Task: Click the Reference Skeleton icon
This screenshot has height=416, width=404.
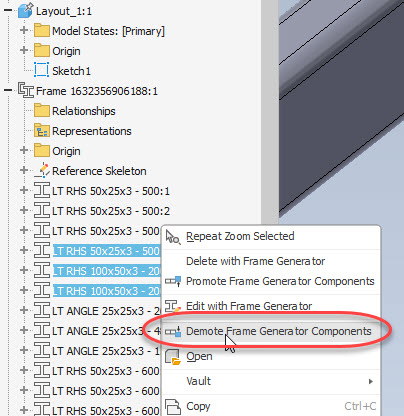Action: pos(43,170)
